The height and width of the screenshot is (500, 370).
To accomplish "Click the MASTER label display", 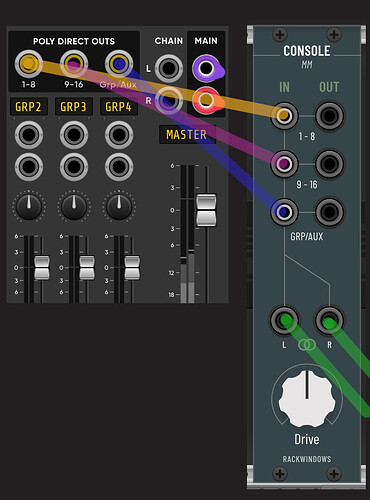I will (187, 135).
